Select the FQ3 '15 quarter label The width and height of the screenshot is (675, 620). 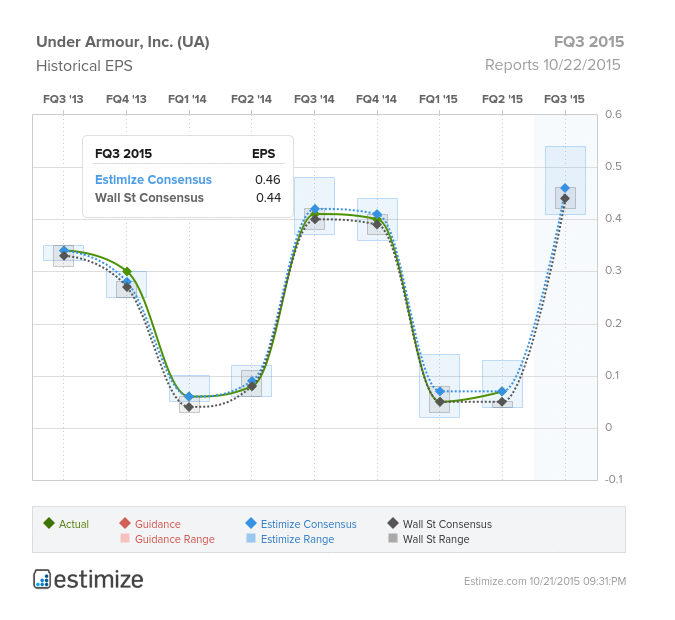point(564,99)
